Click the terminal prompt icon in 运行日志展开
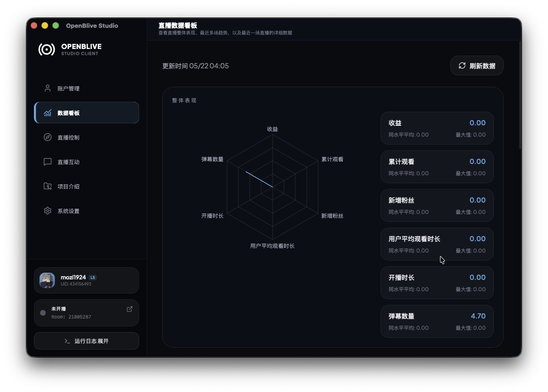 (67, 341)
